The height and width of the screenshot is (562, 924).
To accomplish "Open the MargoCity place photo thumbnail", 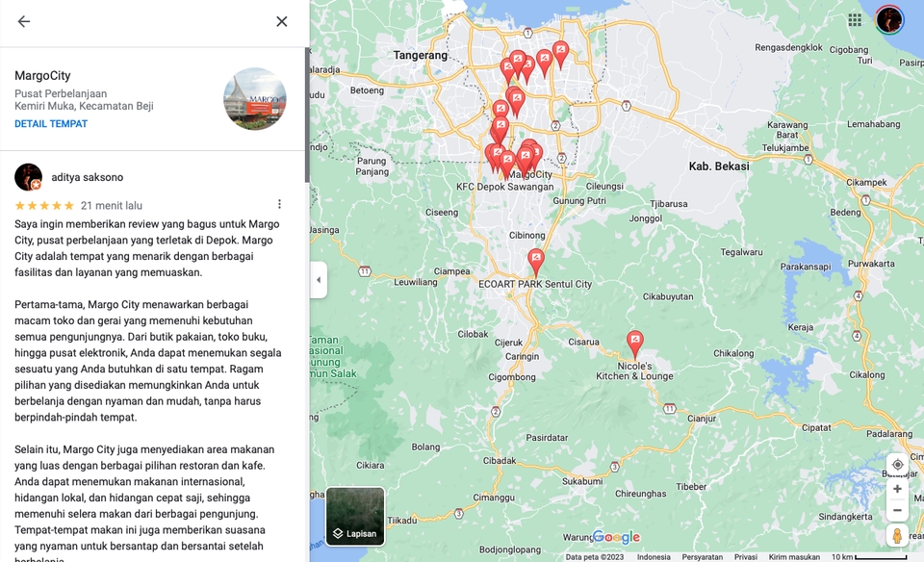I will point(254,98).
